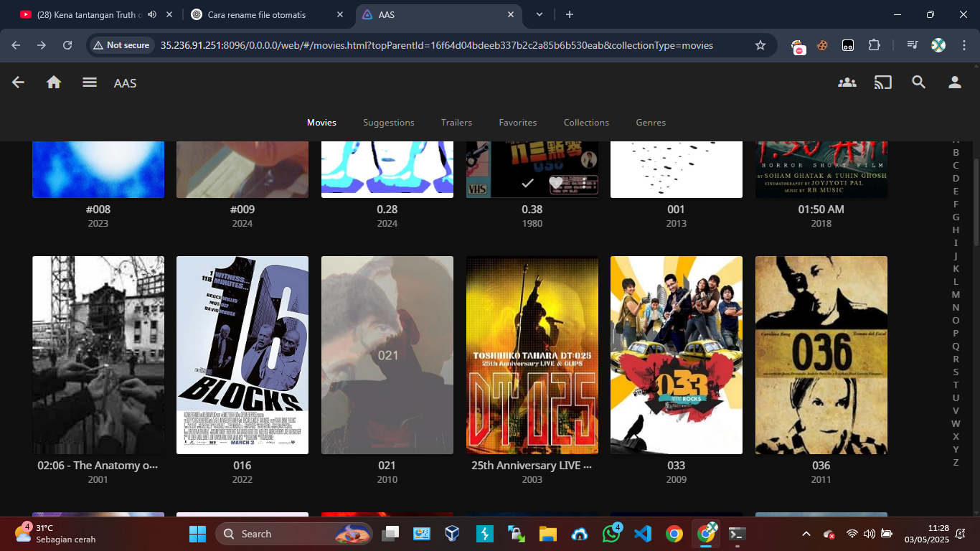Viewport: 980px width, 551px height.
Task: Open Task View in the taskbar
Action: (391, 534)
